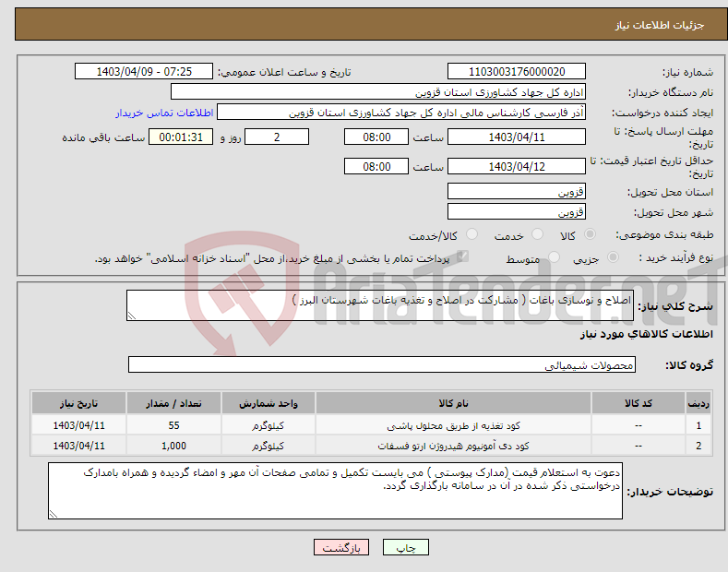Select the کالا radio button

[x=590, y=234]
